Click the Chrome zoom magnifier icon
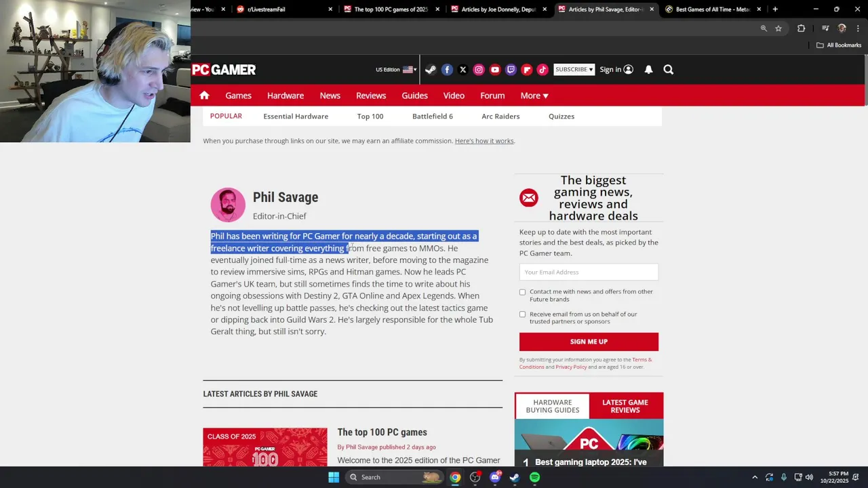The height and width of the screenshot is (488, 868). point(764,28)
